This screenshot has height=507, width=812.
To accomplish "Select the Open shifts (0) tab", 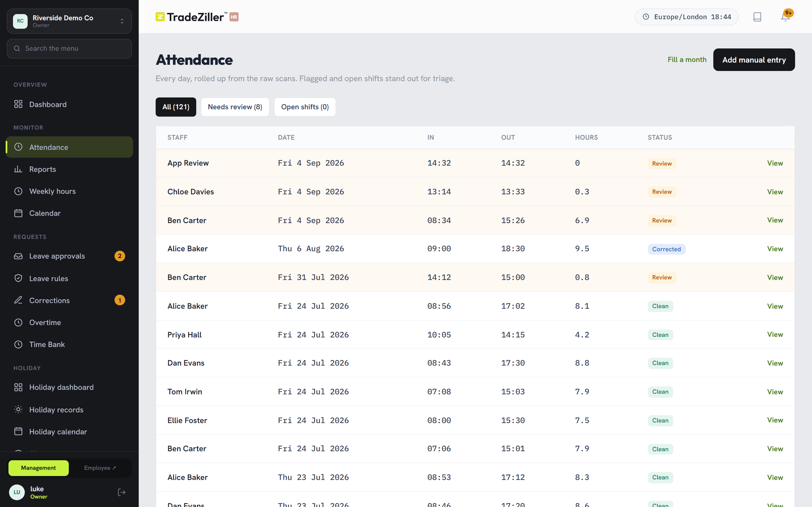I will coord(305,107).
